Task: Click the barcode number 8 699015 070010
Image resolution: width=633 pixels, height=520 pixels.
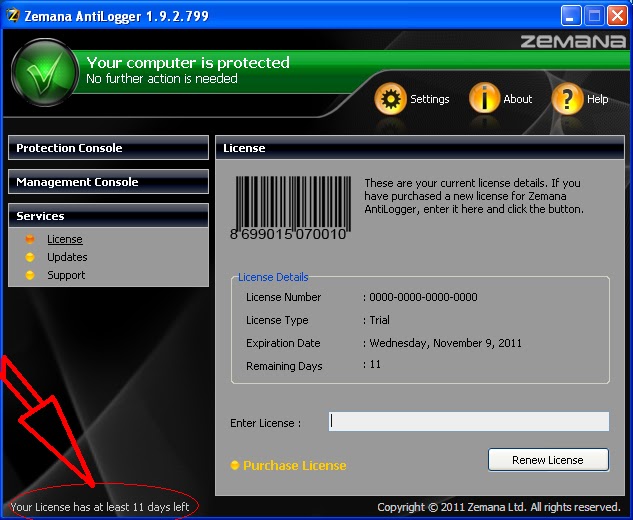Action: pyautogui.click(x=288, y=234)
